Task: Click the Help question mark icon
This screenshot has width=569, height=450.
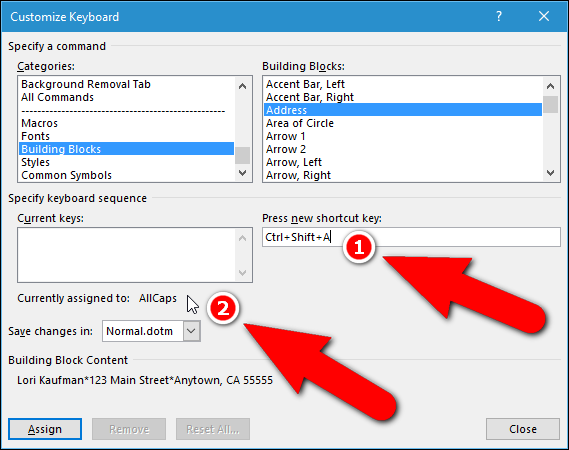Action: (499, 16)
